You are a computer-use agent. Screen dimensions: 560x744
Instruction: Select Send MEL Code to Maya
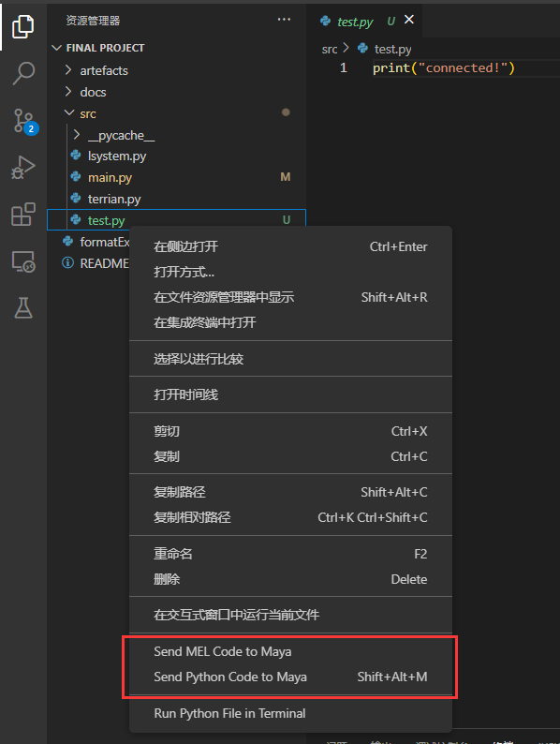point(290,651)
